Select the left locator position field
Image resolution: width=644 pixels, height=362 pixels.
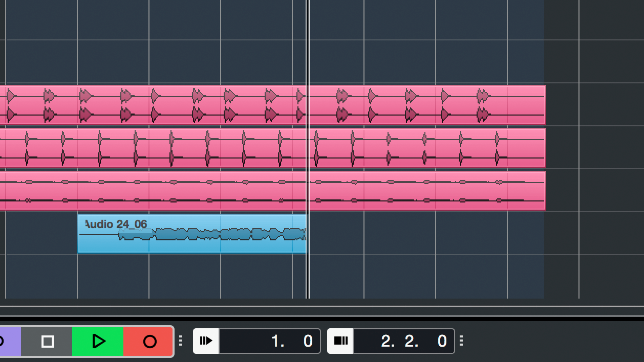(270, 341)
